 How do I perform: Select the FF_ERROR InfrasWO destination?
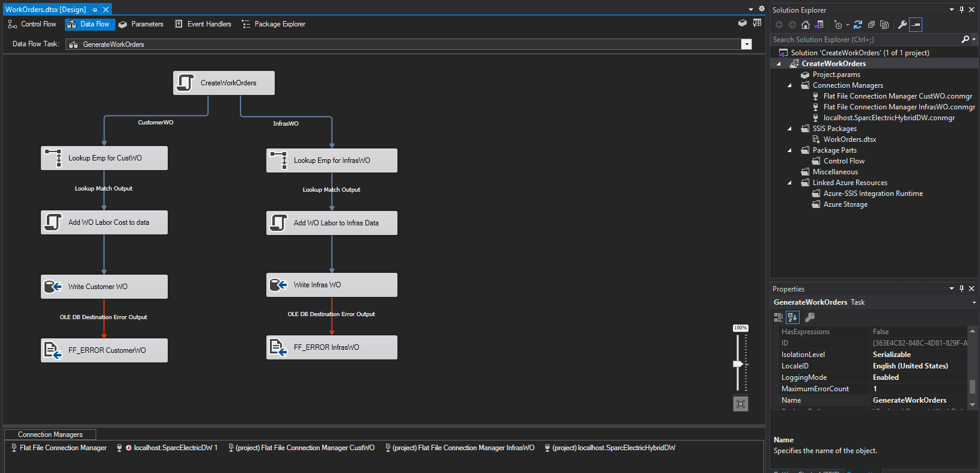pyautogui.click(x=332, y=347)
